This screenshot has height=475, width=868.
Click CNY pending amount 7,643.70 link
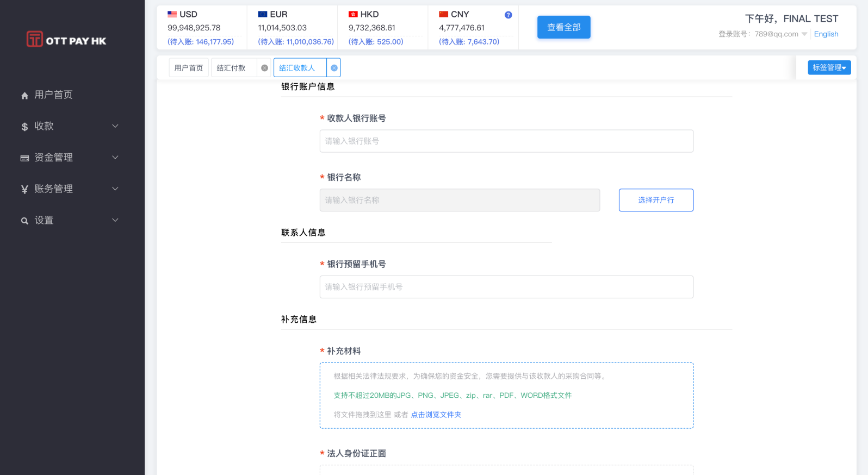coord(469,42)
